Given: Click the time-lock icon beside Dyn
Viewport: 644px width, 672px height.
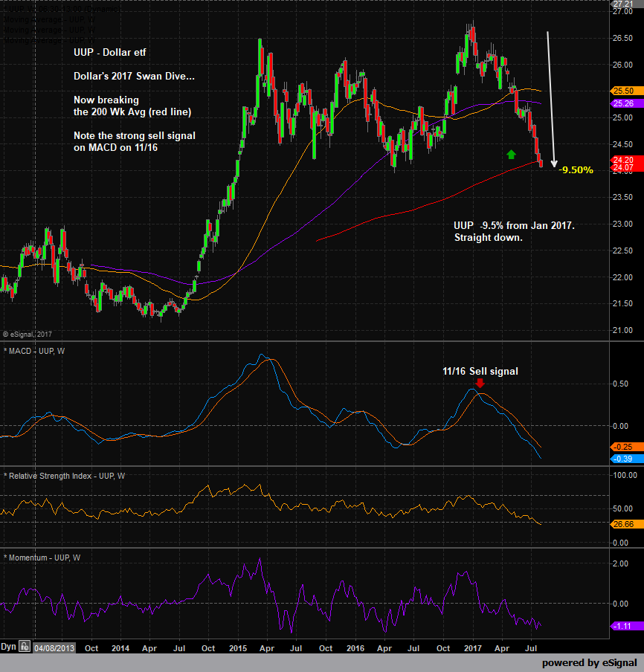Looking at the screenshot, I should 25,646.
